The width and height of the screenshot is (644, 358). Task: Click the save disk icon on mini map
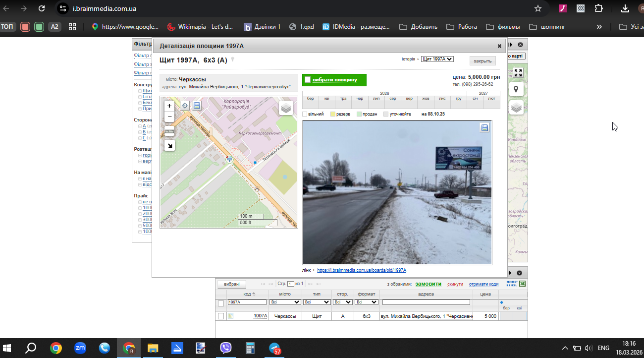click(x=197, y=106)
